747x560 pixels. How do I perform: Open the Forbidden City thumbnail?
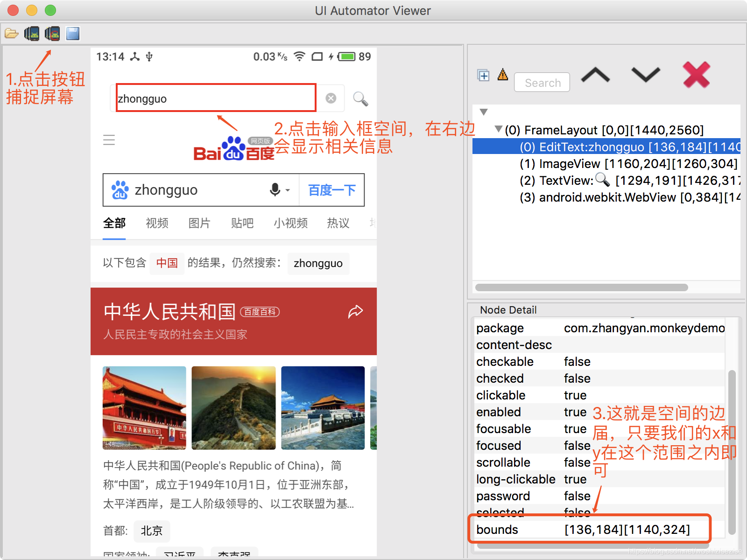coord(323,408)
